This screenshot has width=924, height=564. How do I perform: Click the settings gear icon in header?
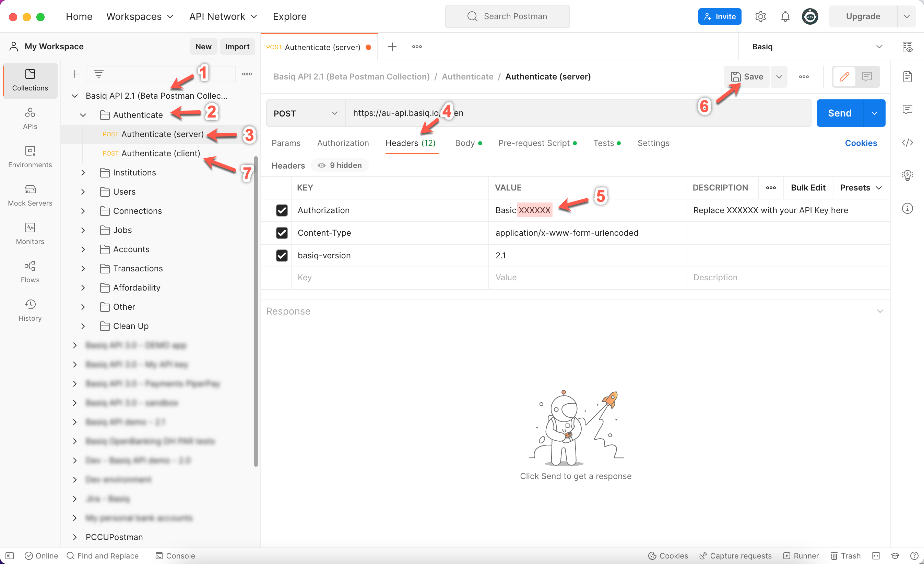[x=760, y=16]
